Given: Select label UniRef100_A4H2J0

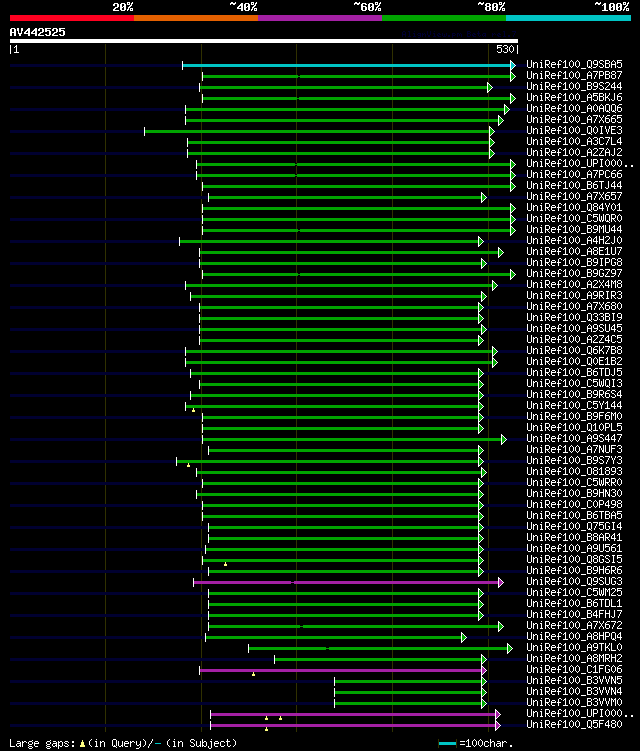Looking at the screenshot, I should point(574,240).
